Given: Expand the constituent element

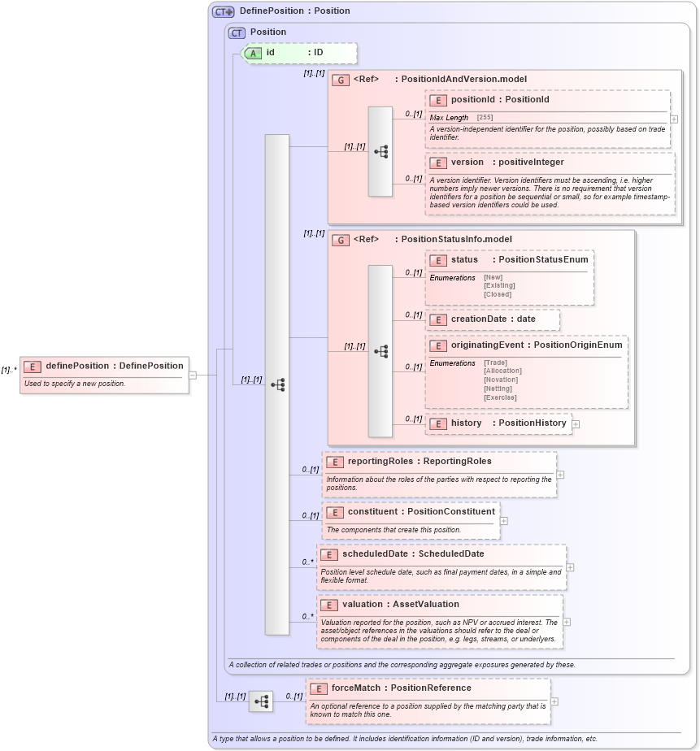Looking at the screenshot, I should 502,520.
